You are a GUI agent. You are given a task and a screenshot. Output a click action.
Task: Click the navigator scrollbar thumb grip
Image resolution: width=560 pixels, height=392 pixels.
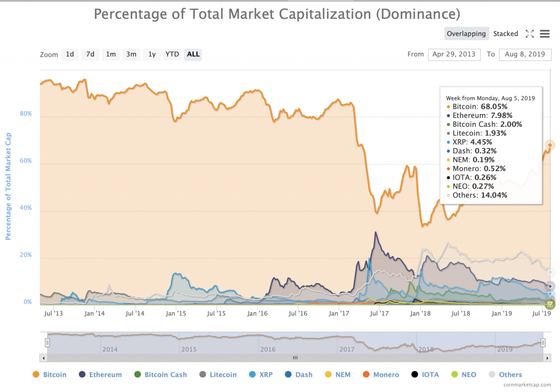pyautogui.click(x=295, y=358)
